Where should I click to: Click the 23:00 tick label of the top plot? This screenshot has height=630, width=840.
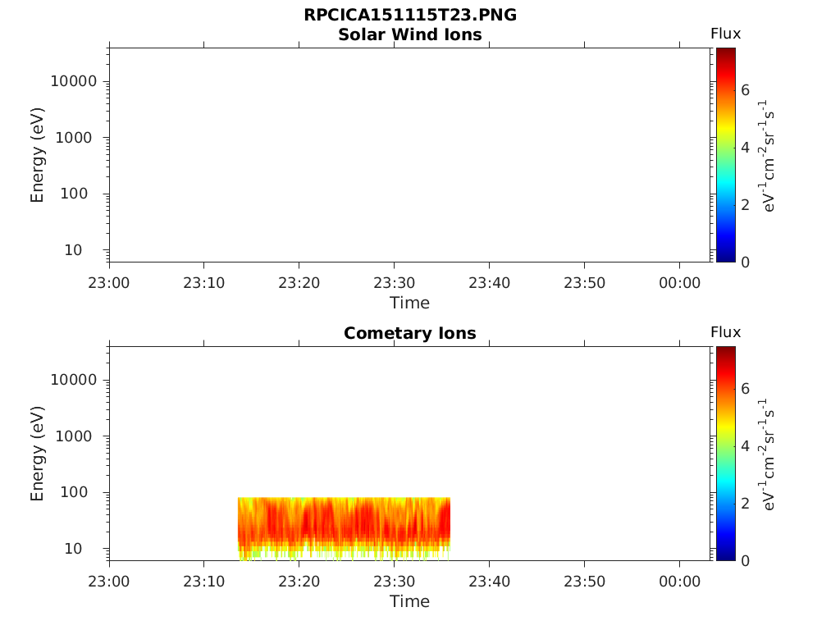pyautogui.click(x=109, y=283)
